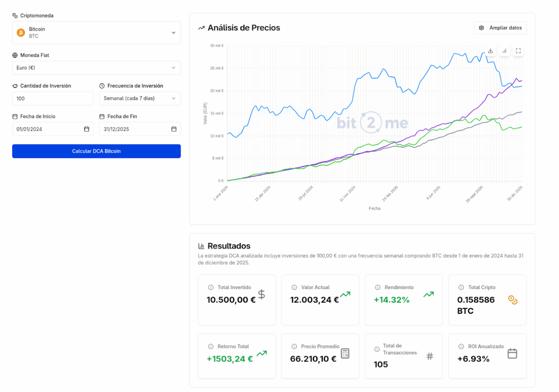Screen dimensions: 559x392
Task: Focus the Cantidad de Inversión field
Action: [x=53, y=98]
